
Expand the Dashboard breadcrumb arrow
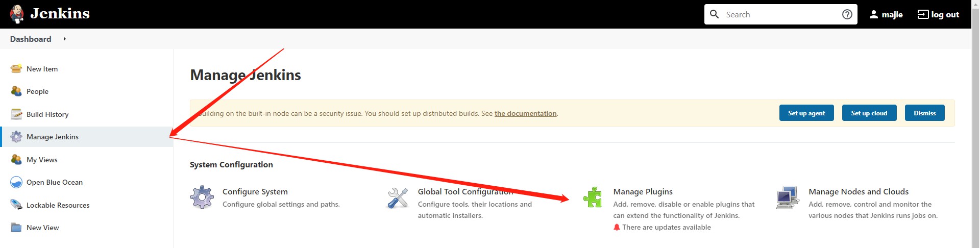64,39
